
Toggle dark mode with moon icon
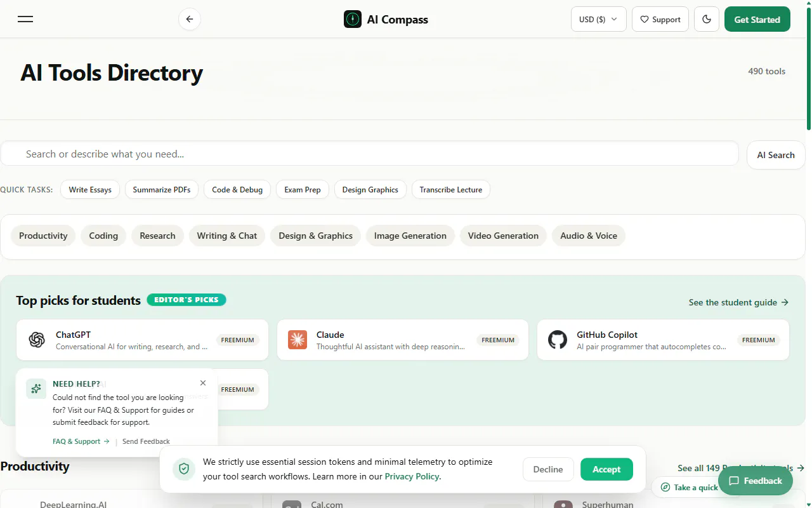point(707,19)
